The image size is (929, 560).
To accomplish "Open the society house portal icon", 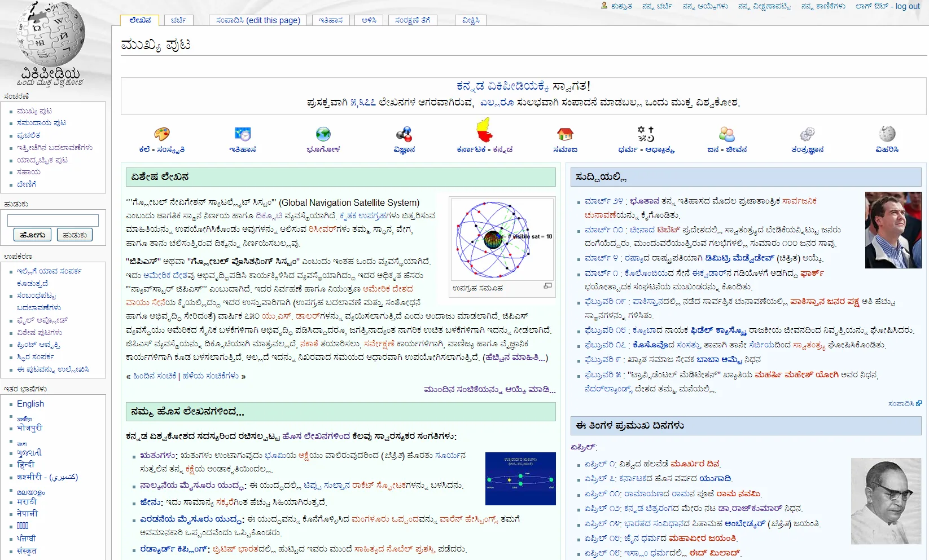I will (565, 134).
